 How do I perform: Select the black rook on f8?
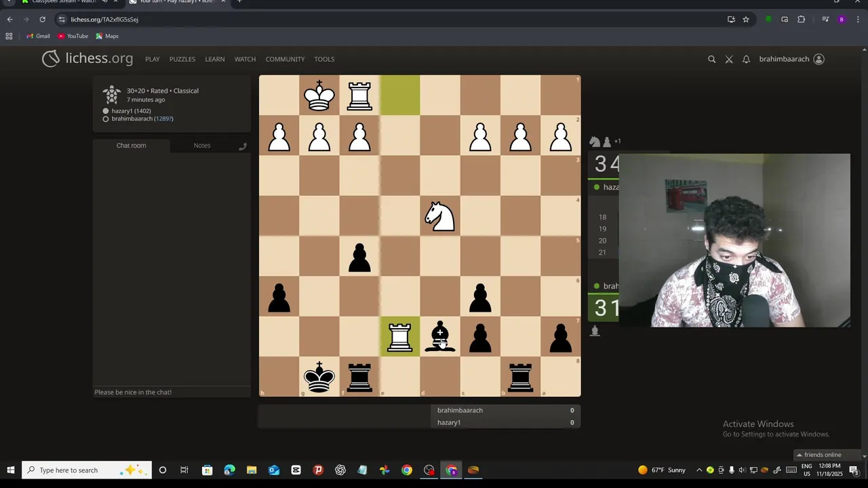tap(359, 377)
